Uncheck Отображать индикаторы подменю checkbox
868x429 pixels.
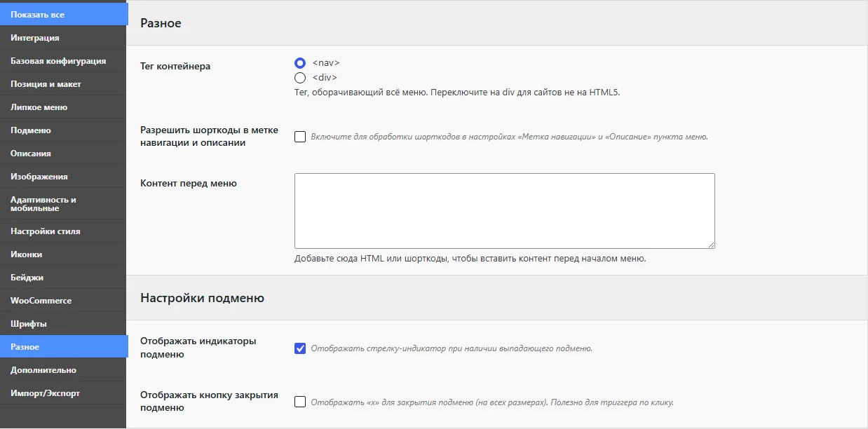coord(300,348)
